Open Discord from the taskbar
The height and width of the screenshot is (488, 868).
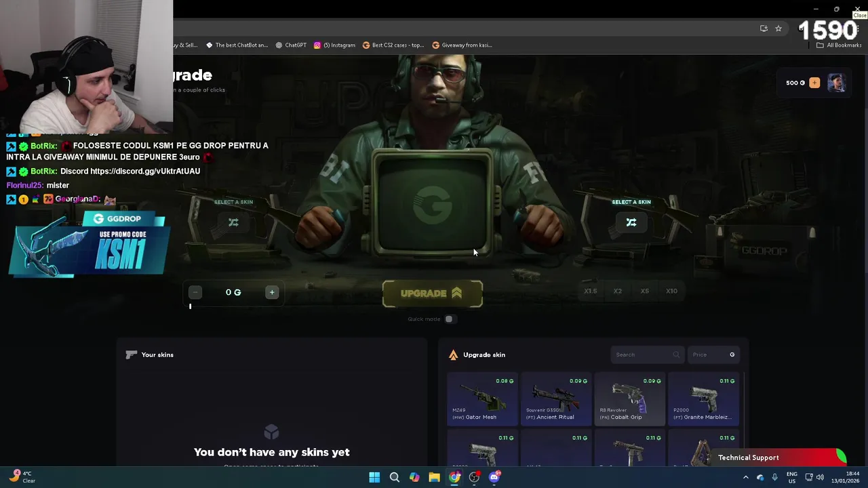click(494, 477)
